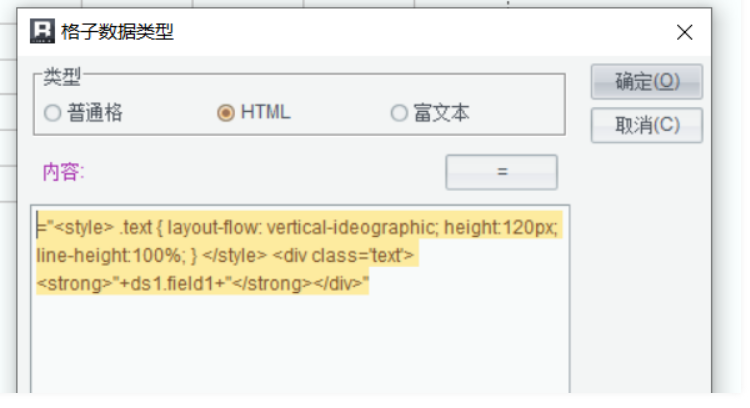Screen dimensions: 750x408
Task: Click the dialog's app icon in title bar
Action: pyautogui.click(x=43, y=33)
